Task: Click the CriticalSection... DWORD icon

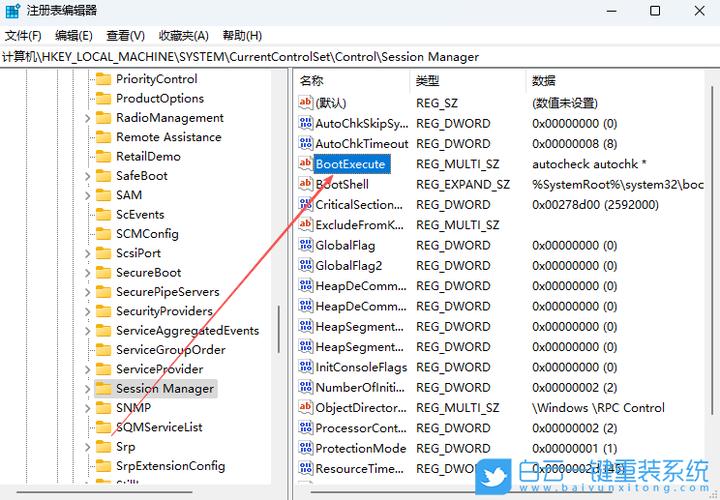Action: coord(305,204)
